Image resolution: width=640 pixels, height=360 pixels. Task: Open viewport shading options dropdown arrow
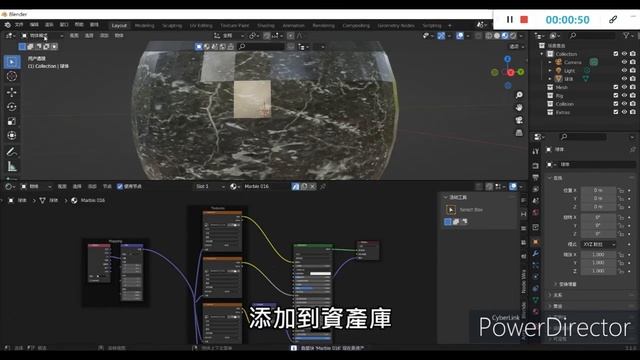click(x=521, y=36)
